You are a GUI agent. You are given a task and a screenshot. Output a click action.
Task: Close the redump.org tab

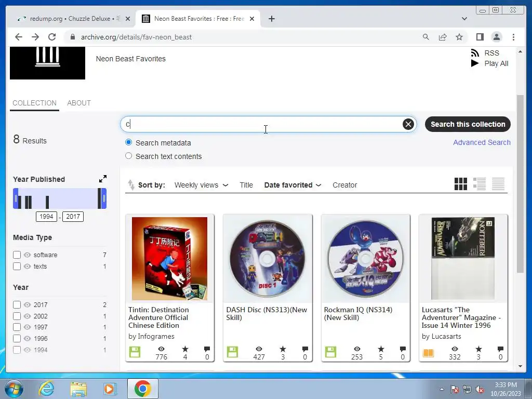[x=128, y=19]
